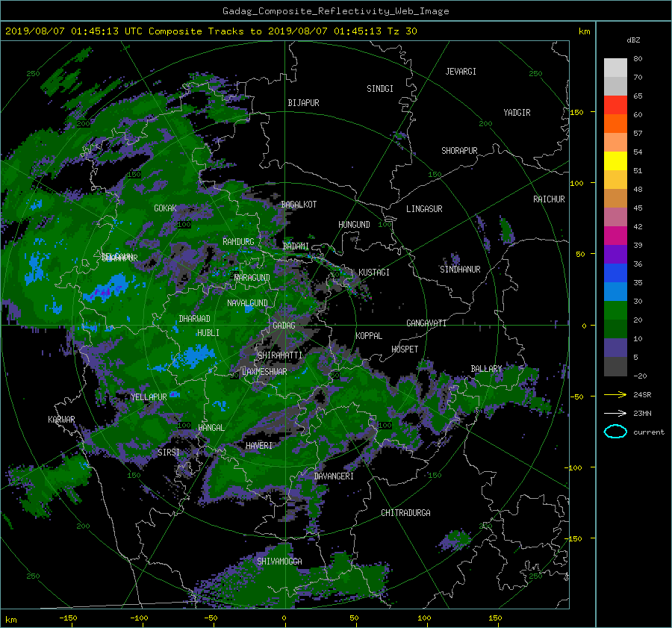672x628 pixels.
Task: Click the 150 tick on right axis
Action: tap(577, 112)
